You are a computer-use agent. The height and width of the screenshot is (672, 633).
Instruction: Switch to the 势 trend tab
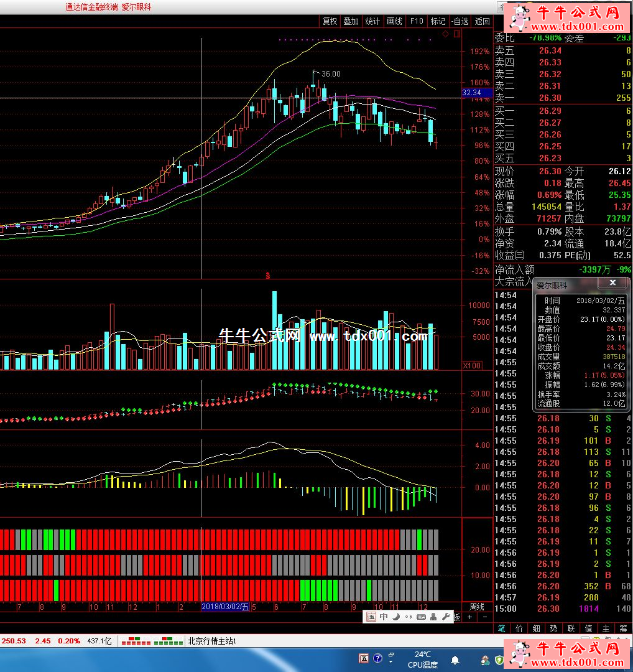coord(553,628)
